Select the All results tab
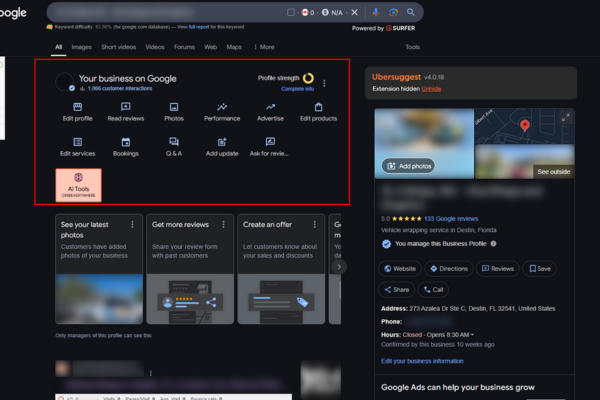Viewport: 600px width, 400px height. click(59, 47)
